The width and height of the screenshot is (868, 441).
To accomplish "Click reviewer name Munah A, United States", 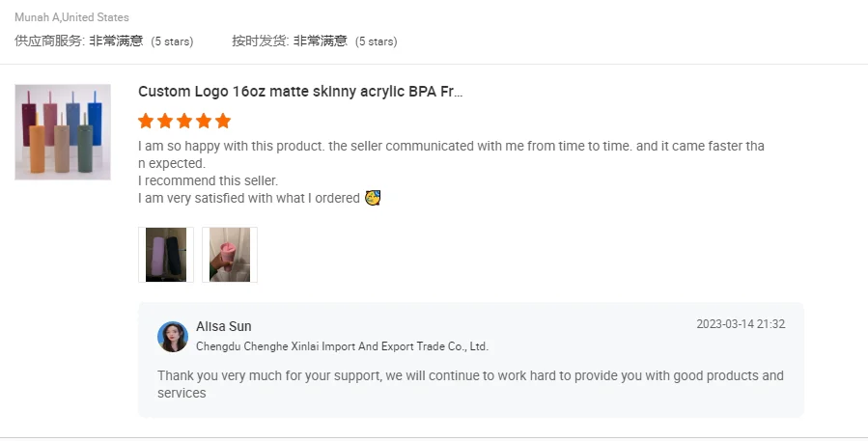I will (71, 17).
